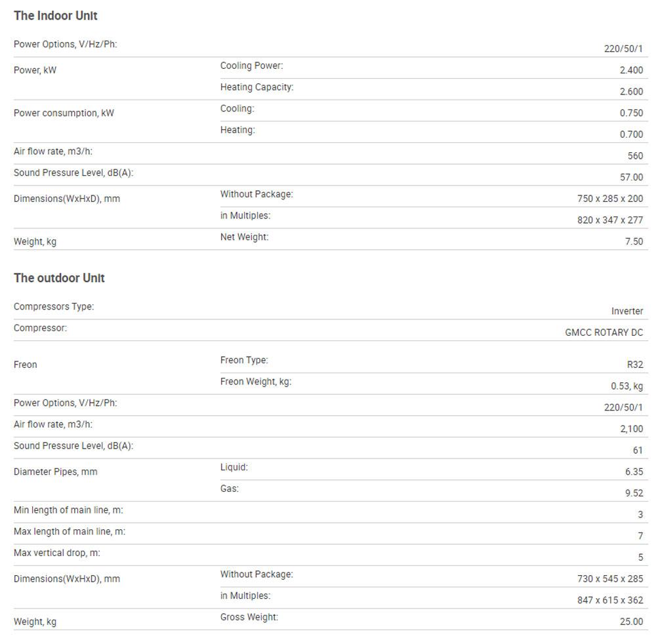Viewport: 656px width, 644px height.
Task: Select the Heating Capacity value 2.600
Action: (x=631, y=92)
